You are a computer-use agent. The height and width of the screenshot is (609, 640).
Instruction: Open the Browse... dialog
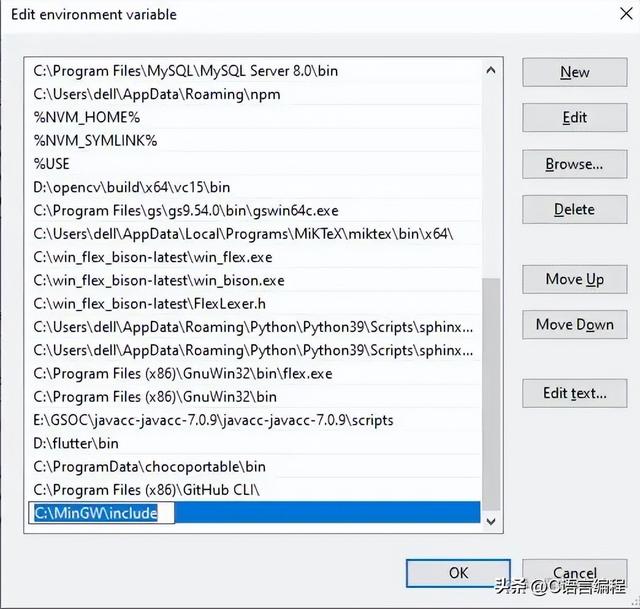[x=575, y=164]
